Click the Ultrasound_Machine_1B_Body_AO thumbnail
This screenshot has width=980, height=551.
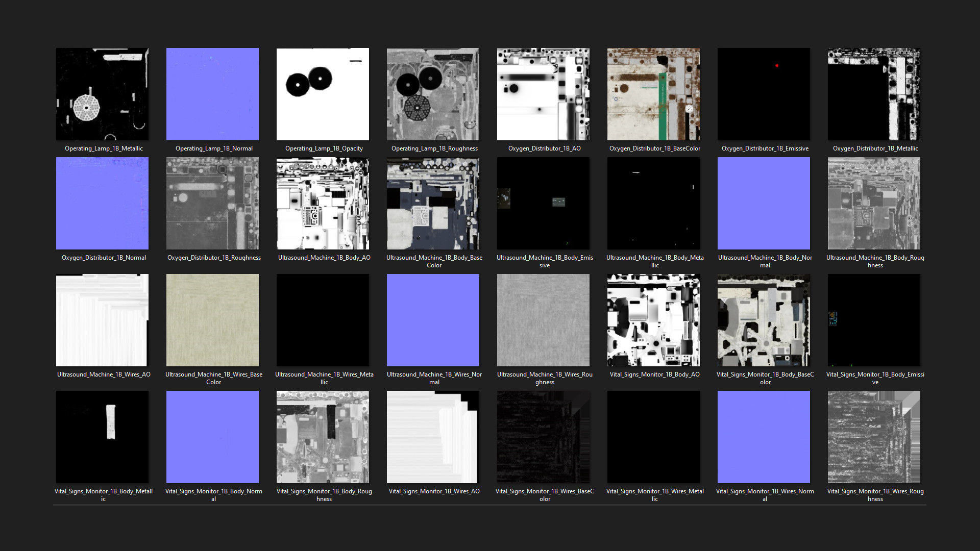pyautogui.click(x=323, y=204)
